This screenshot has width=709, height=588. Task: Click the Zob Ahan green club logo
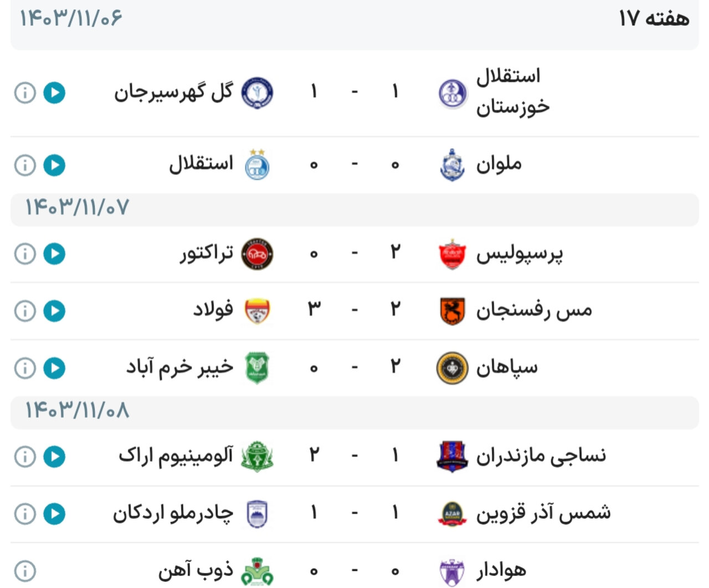coord(257,572)
